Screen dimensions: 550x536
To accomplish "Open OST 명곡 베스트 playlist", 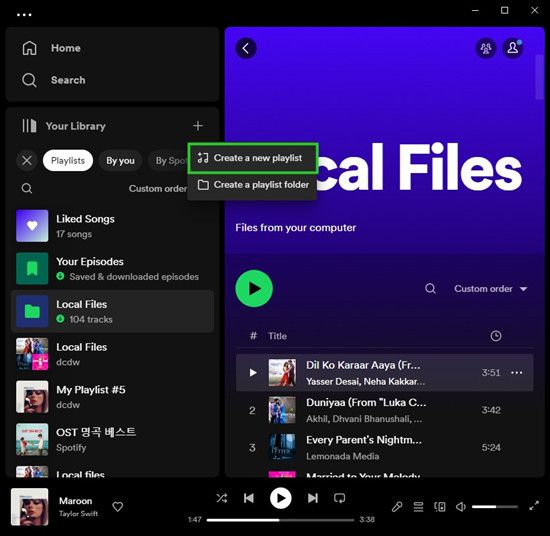I will tap(113, 440).
